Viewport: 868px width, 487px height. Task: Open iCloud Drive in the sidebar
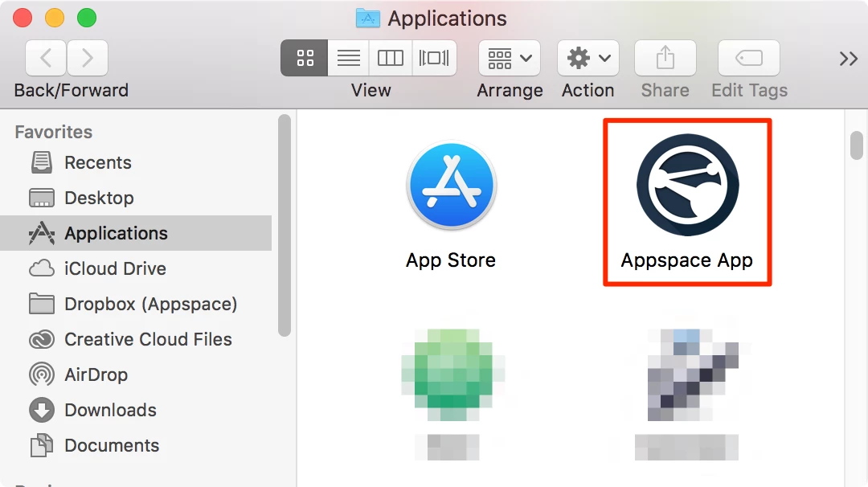[x=136, y=268]
